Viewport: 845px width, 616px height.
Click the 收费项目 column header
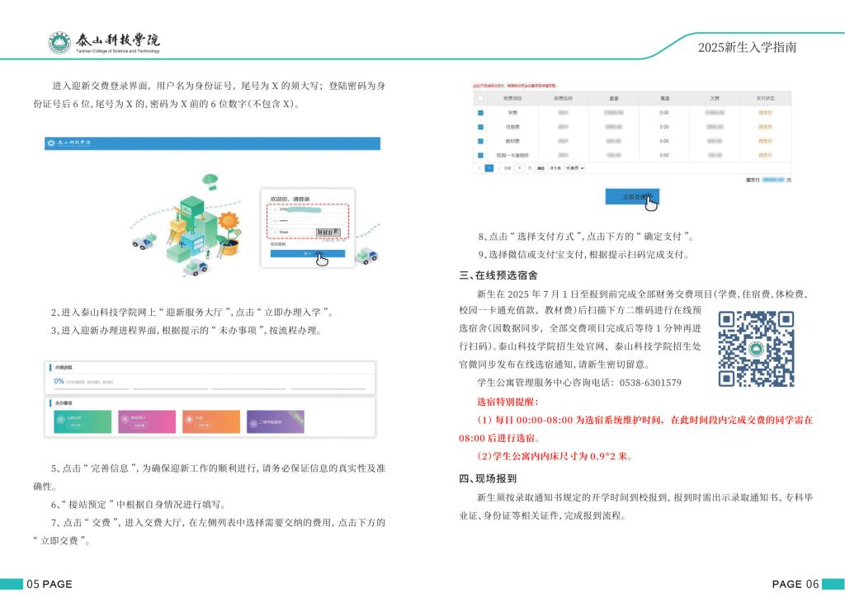pos(512,98)
